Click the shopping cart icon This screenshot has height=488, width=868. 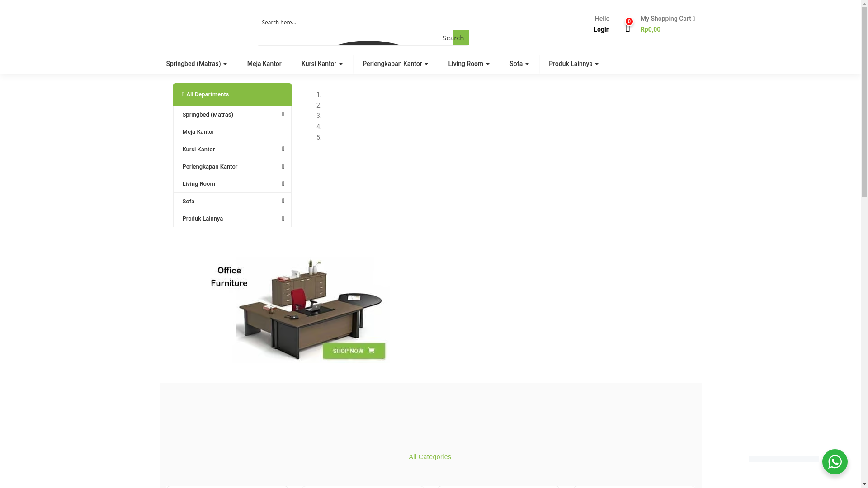(627, 28)
